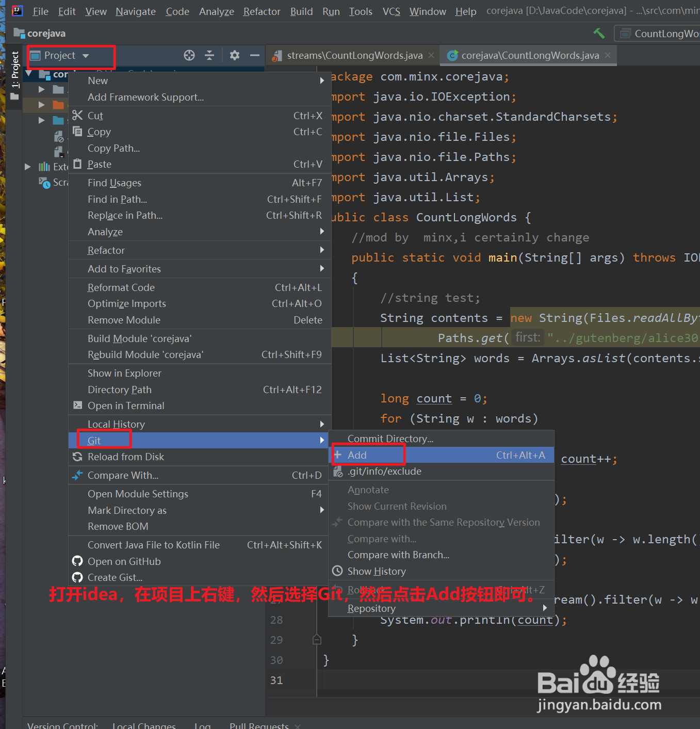
Task: Select Reformat Code
Action: 200,287
